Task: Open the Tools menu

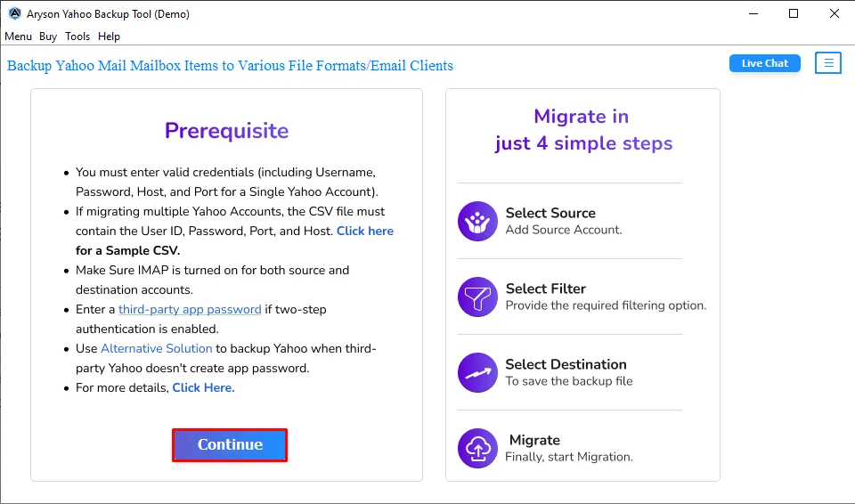Action: 77,37
